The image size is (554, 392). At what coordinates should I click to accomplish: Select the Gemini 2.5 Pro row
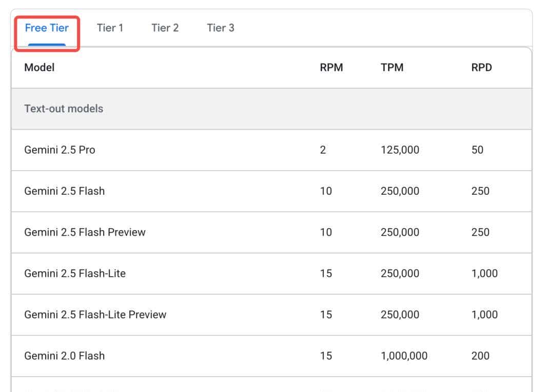point(60,150)
